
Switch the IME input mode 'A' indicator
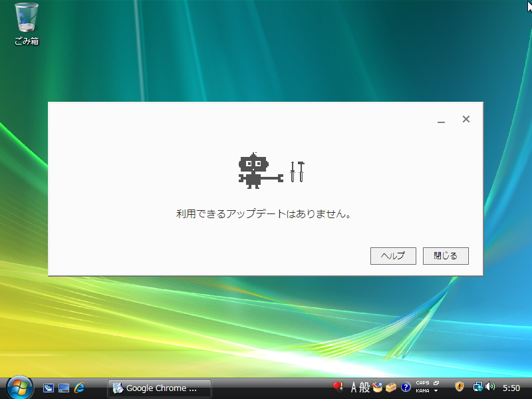click(x=354, y=388)
